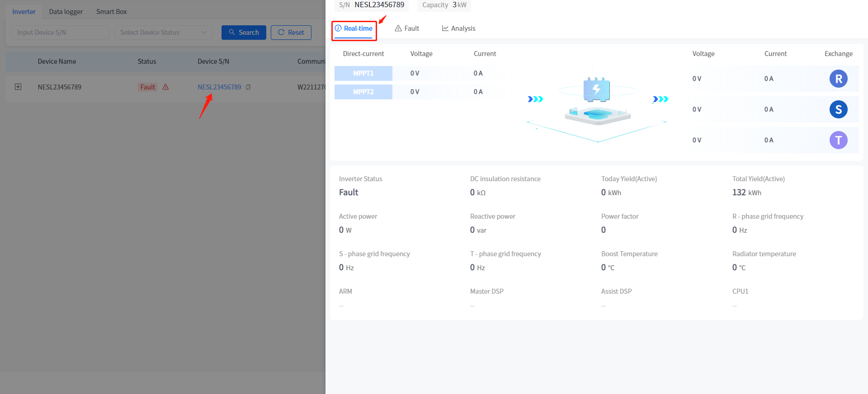Click the copy icon beside device serial number
The width and height of the screenshot is (868, 394).
(x=248, y=87)
